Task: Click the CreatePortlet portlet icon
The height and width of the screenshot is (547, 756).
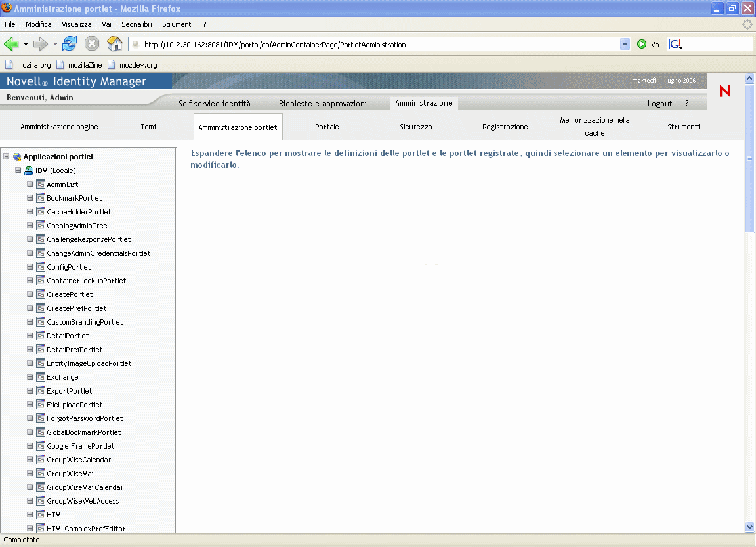Action: [41, 294]
